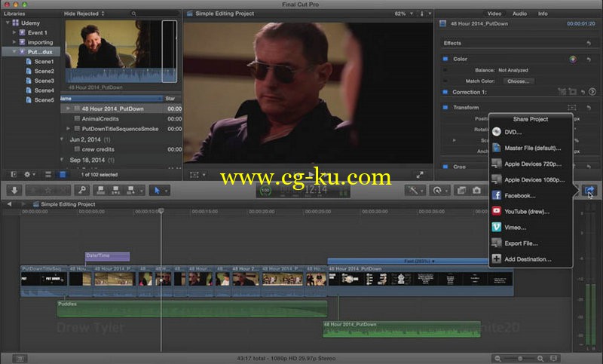Expand the Event 1 disclosure triangle
This screenshot has width=603, height=364.
(x=14, y=32)
